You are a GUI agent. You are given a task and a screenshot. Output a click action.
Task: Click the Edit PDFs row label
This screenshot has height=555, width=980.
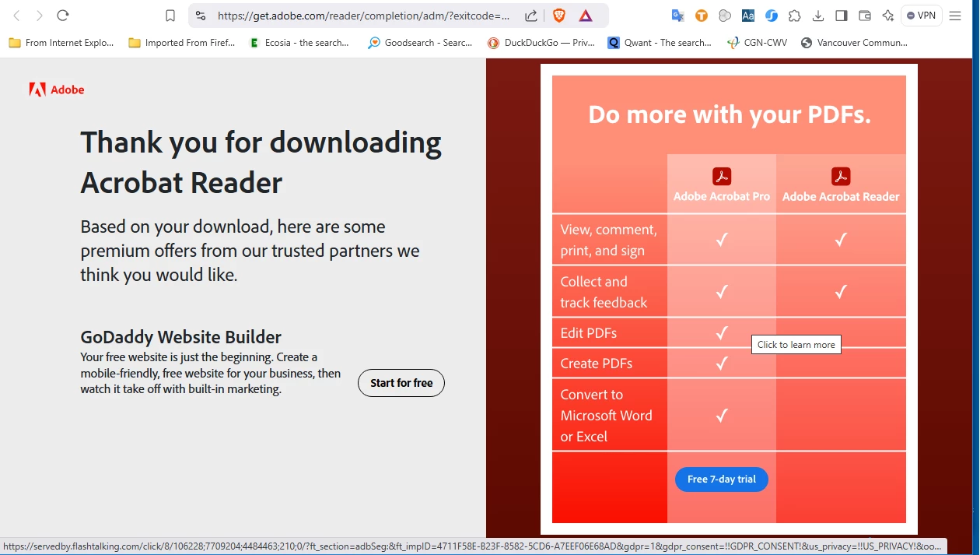point(589,333)
